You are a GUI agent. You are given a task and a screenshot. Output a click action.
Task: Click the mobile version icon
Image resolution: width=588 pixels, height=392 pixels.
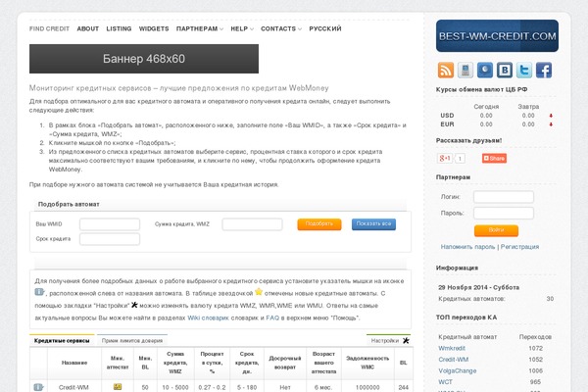pyautogui.click(x=465, y=71)
